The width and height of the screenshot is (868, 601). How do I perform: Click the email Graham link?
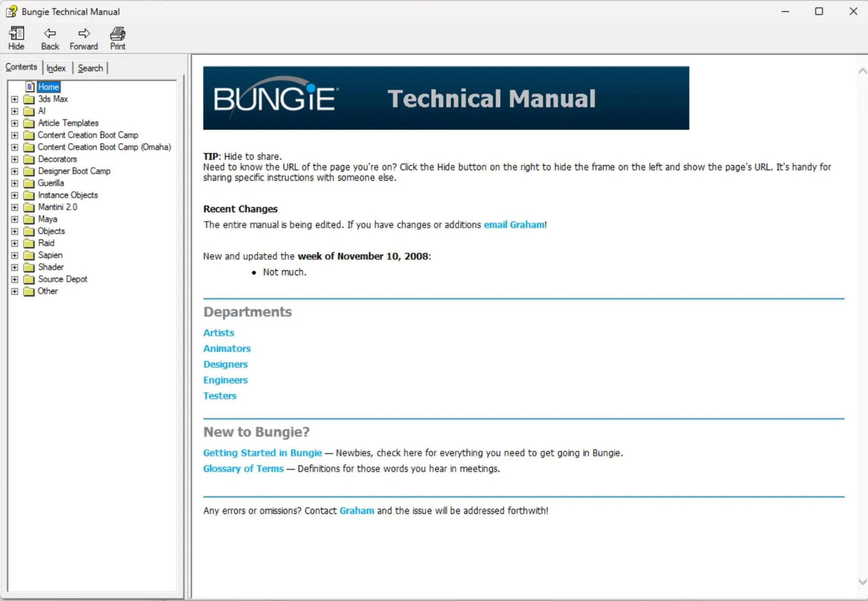[514, 225]
